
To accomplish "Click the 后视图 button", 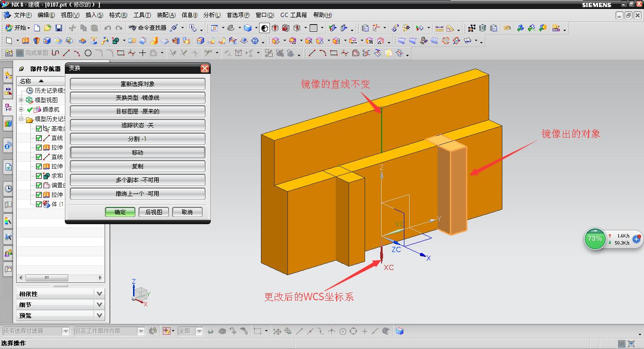I will click(x=153, y=212).
